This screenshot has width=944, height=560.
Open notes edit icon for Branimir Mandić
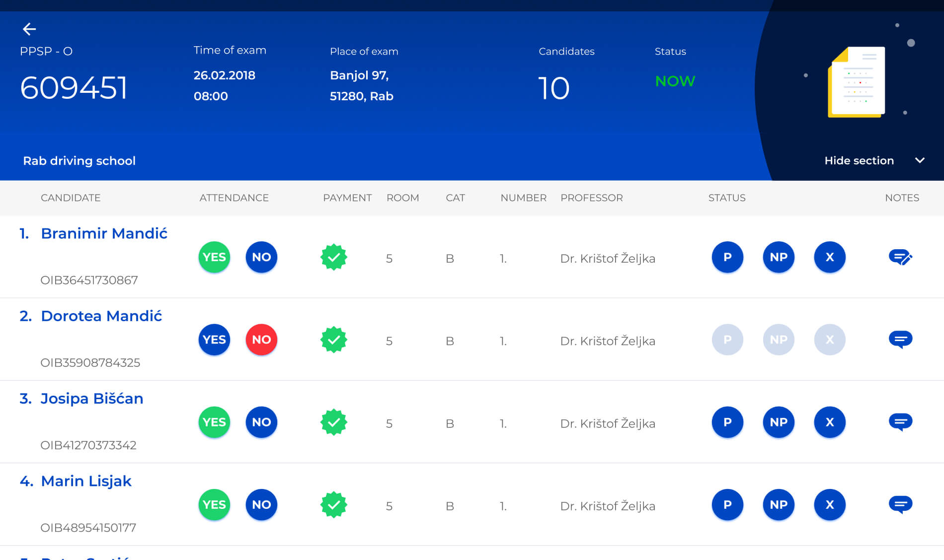click(x=900, y=257)
